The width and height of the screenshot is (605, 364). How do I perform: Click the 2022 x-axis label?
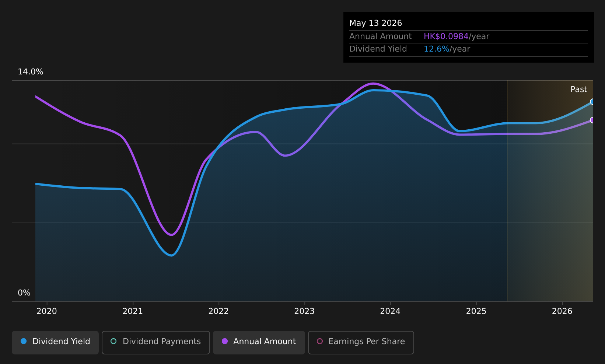[218, 311]
